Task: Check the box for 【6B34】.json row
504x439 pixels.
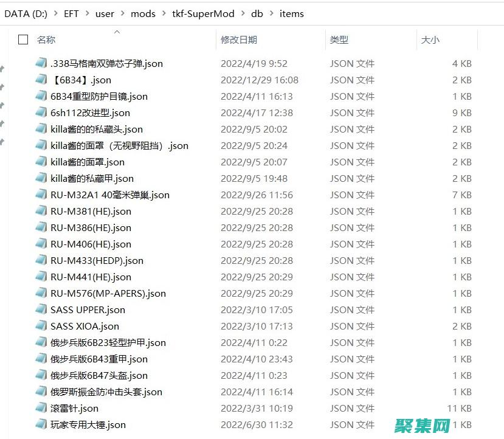Action: coord(22,80)
